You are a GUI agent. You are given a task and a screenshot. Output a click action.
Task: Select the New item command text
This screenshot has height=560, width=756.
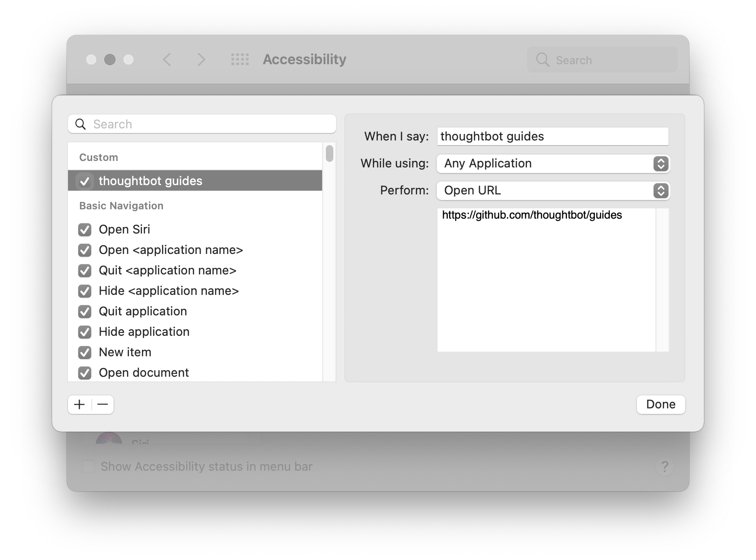click(125, 352)
